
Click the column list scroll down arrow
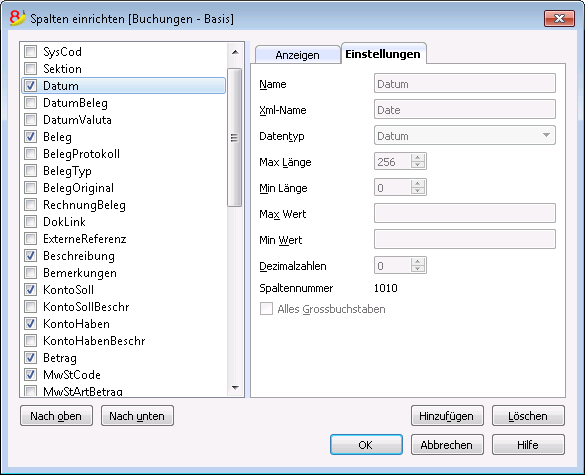coord(235,388)
